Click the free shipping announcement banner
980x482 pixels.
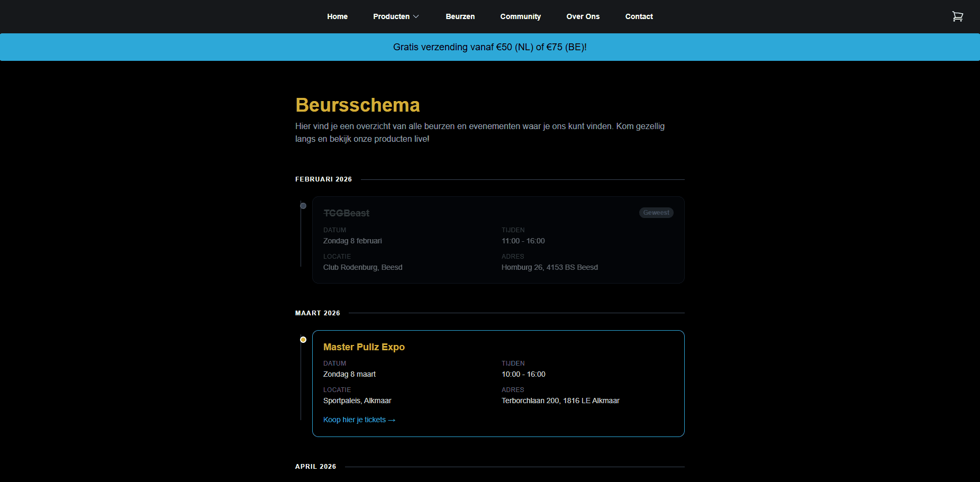[489, 47]
